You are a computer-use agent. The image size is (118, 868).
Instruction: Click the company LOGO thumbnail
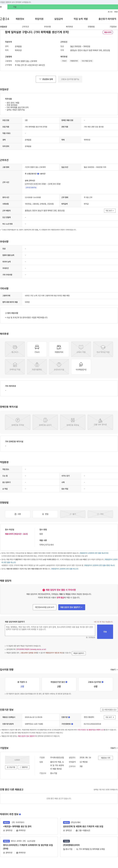point(17,760)
